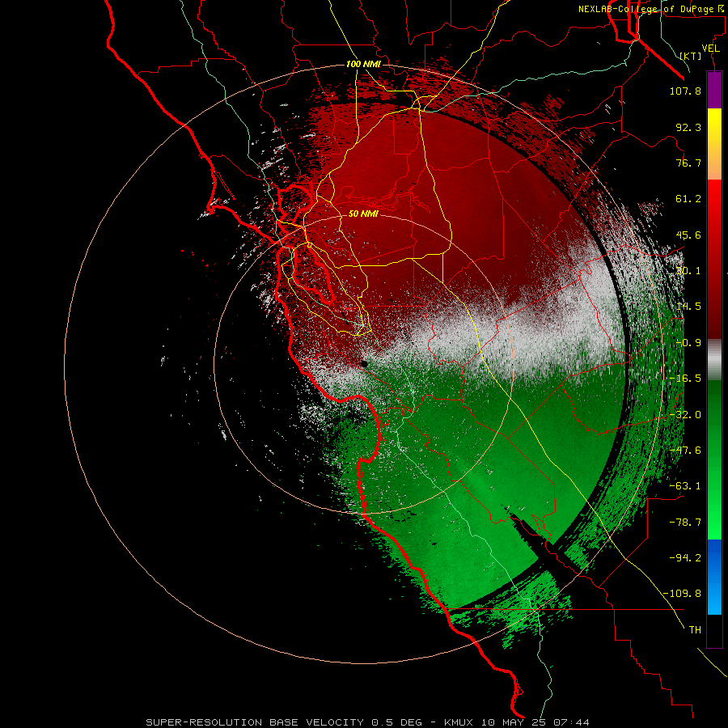Viewport: 728px width, 728px height.
Task: Click the gray near-zero segment of the color bar
Action: click(x=714, y=360)
